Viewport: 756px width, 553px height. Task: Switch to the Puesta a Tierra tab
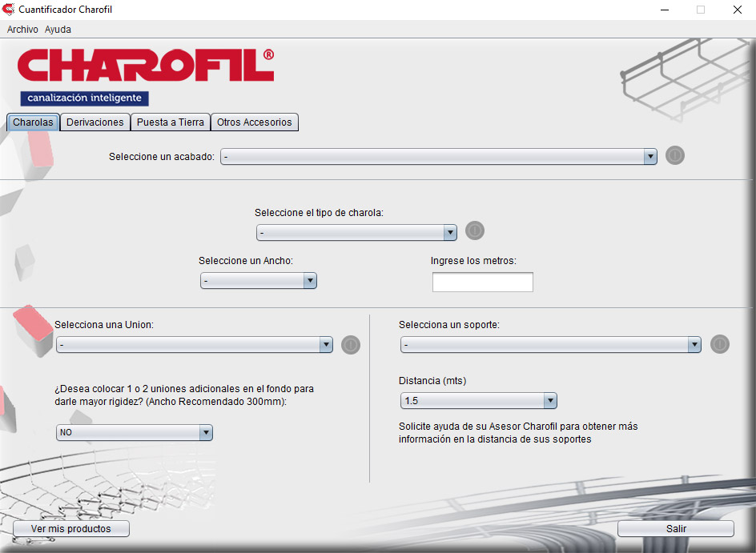pyautogui.click(x=171, y=122)
